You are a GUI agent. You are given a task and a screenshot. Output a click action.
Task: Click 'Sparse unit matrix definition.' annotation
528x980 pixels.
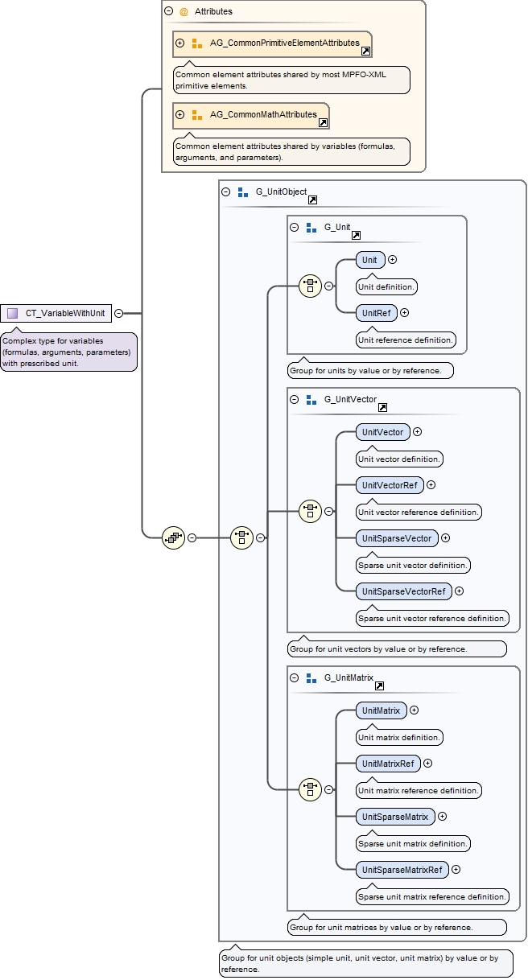click(x=413, y=844)
